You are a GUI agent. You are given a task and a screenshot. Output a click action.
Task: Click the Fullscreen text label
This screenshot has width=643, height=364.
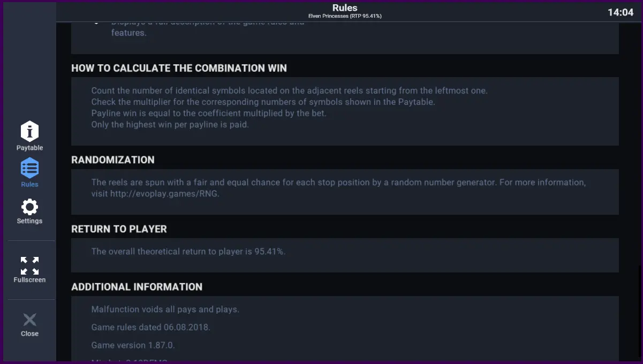click(29, 279)
